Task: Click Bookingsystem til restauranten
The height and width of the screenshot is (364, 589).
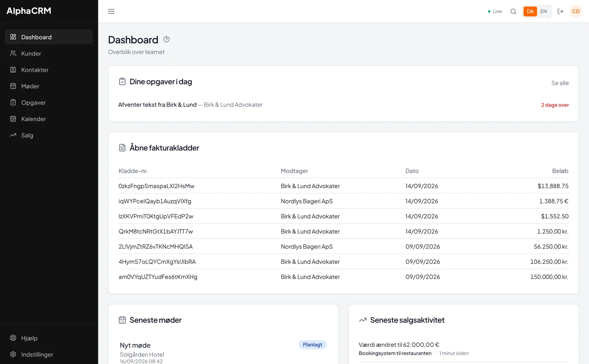Action: click(395, 353)
